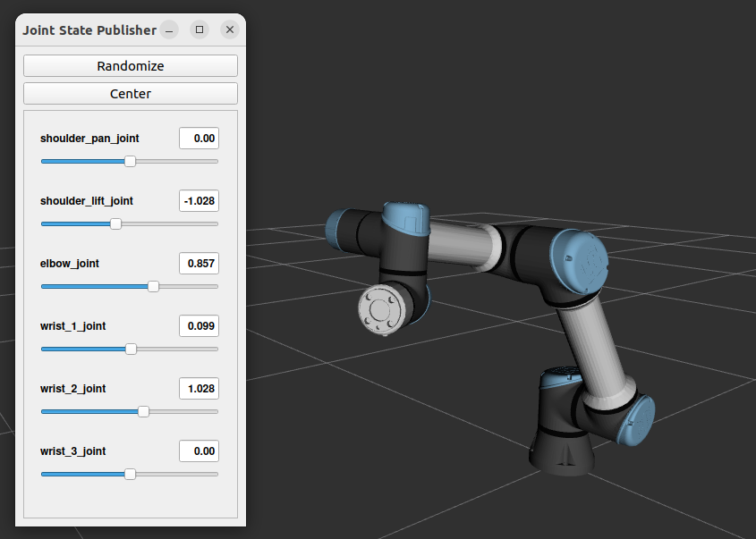Focus the shoulder_pan_joint value field

point(199,139)
